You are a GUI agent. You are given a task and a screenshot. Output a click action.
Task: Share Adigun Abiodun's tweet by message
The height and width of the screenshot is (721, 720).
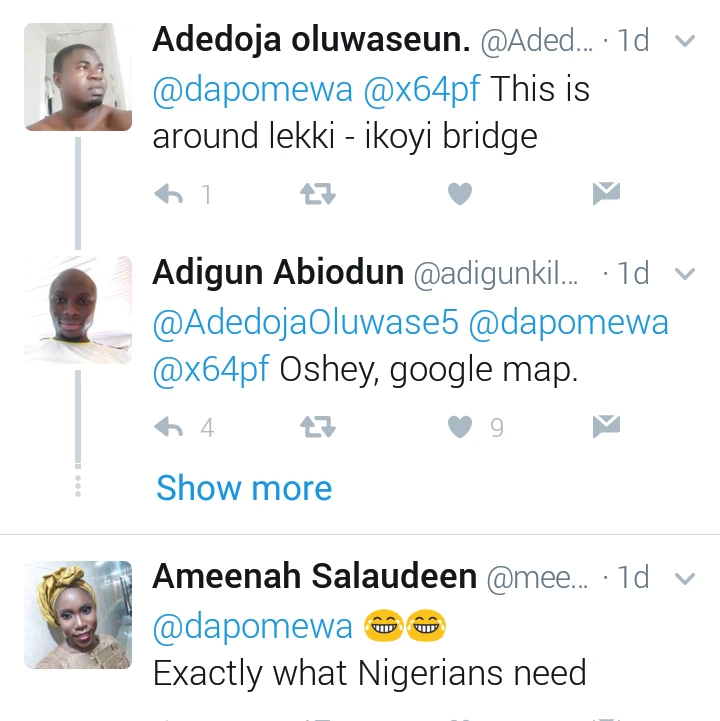[606, 428]
